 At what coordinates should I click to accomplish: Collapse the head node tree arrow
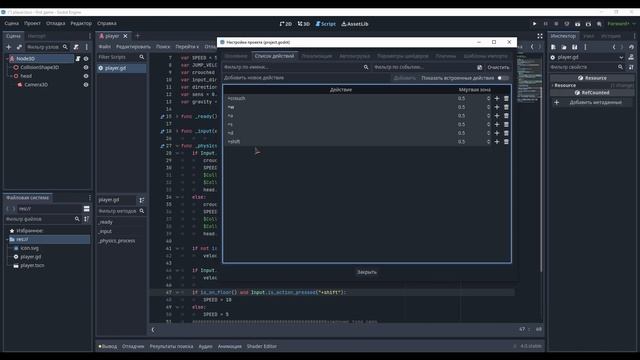[11, 76]
